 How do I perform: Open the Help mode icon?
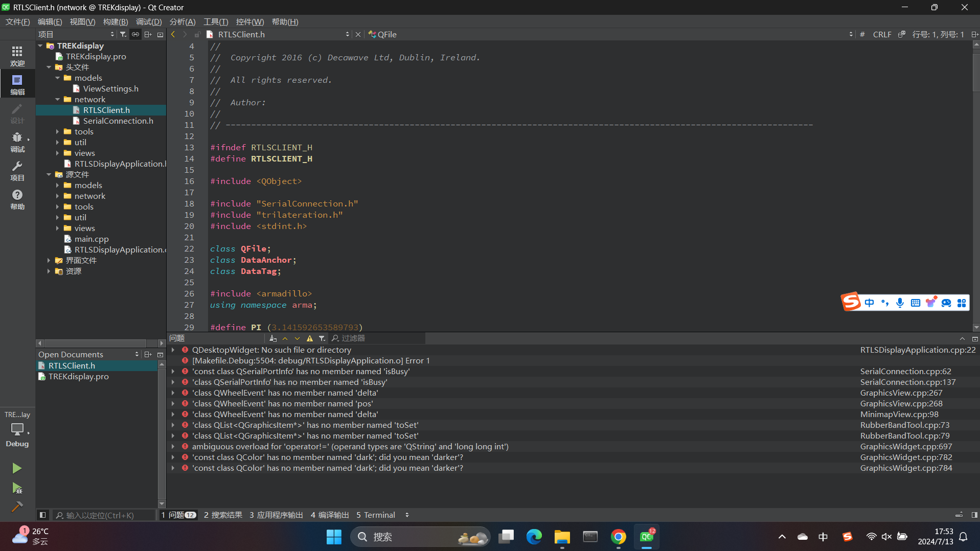point(17,199)
